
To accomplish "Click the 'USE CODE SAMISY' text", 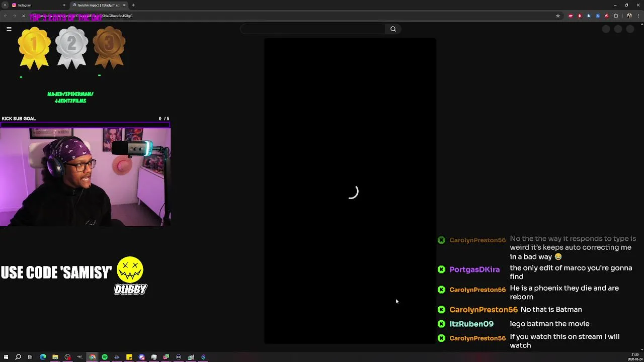I will 56,273.
